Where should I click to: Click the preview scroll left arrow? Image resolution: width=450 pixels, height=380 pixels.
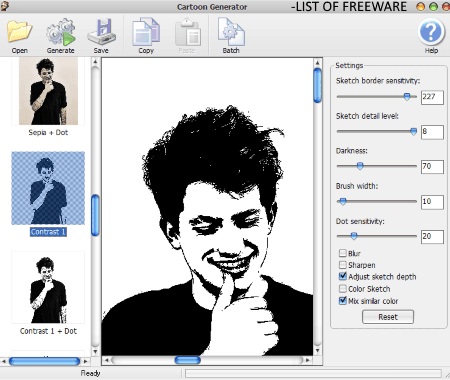click(107, 360)
